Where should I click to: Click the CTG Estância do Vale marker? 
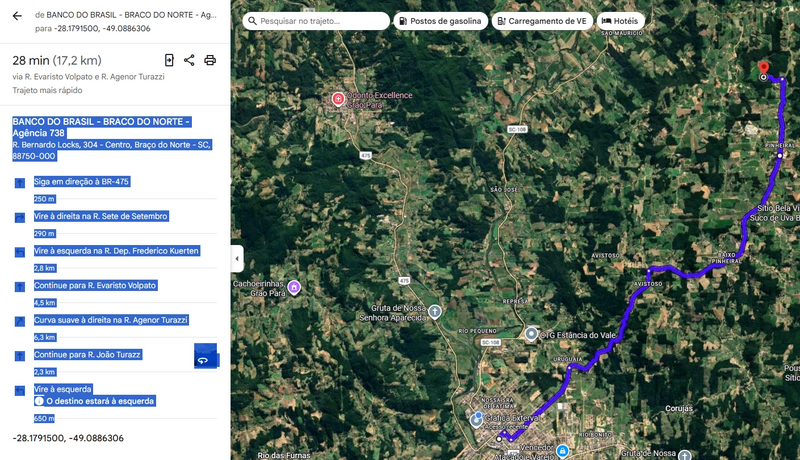[531, 333]
